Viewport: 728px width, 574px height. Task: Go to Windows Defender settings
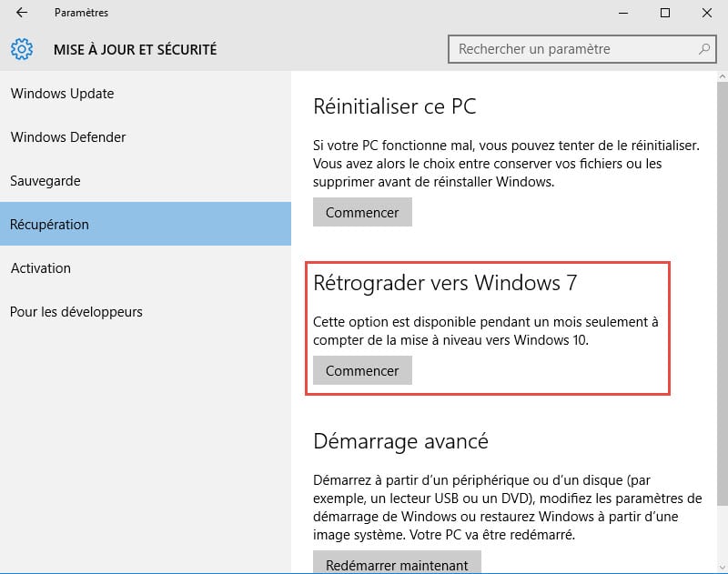(68, 137)
